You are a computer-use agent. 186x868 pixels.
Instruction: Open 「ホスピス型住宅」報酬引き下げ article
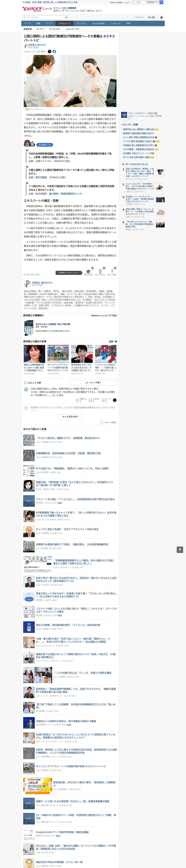pyautogui.click(x=68, y=438)
